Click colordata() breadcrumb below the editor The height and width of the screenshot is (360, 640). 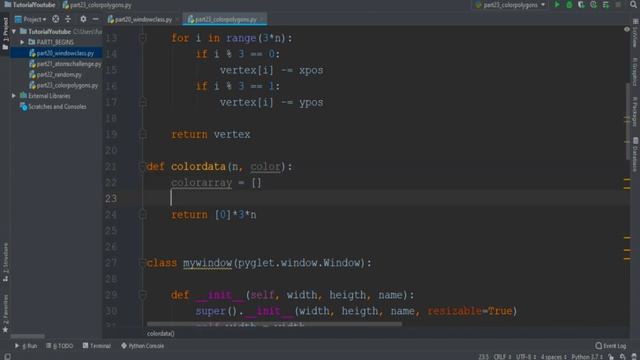coord(160,333)
